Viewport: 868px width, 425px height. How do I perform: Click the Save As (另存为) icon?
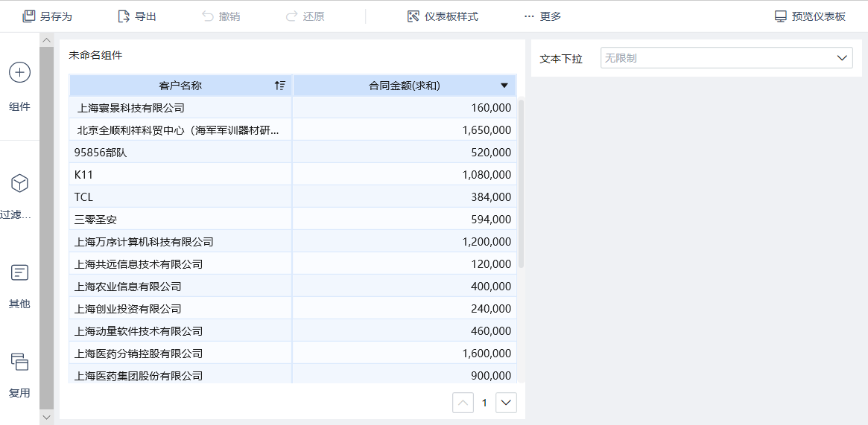(x=29, y=16)
